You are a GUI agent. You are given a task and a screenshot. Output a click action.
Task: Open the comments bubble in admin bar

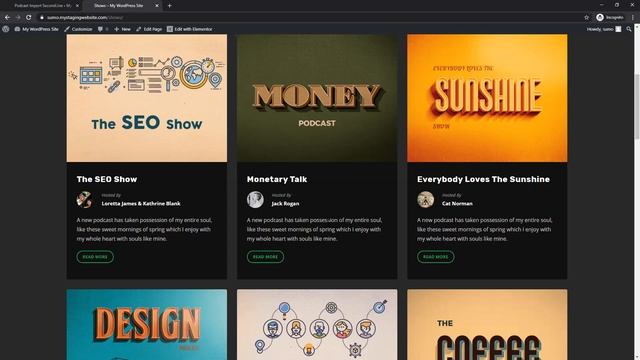click(103, 29)
